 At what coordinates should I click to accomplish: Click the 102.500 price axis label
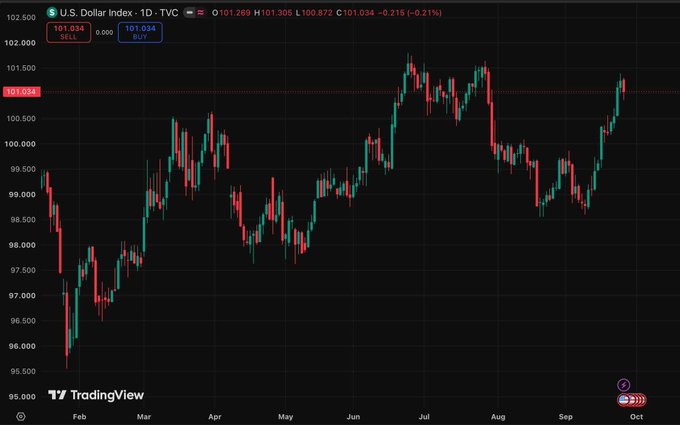[x=21, y=17]
